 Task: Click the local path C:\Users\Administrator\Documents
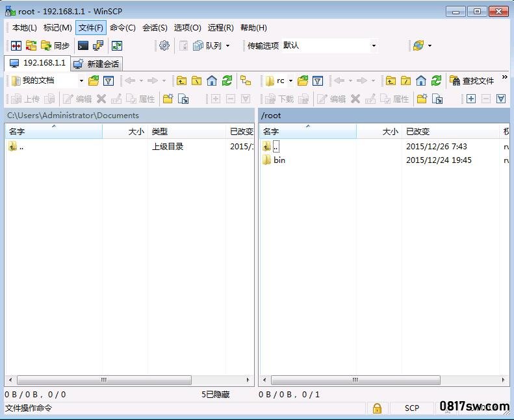tap(73, 116)
